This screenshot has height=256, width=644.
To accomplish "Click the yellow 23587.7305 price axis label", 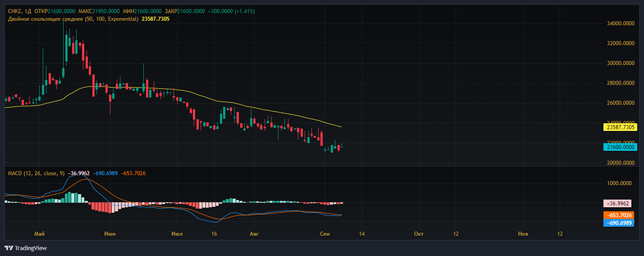I will pos(620,127).
